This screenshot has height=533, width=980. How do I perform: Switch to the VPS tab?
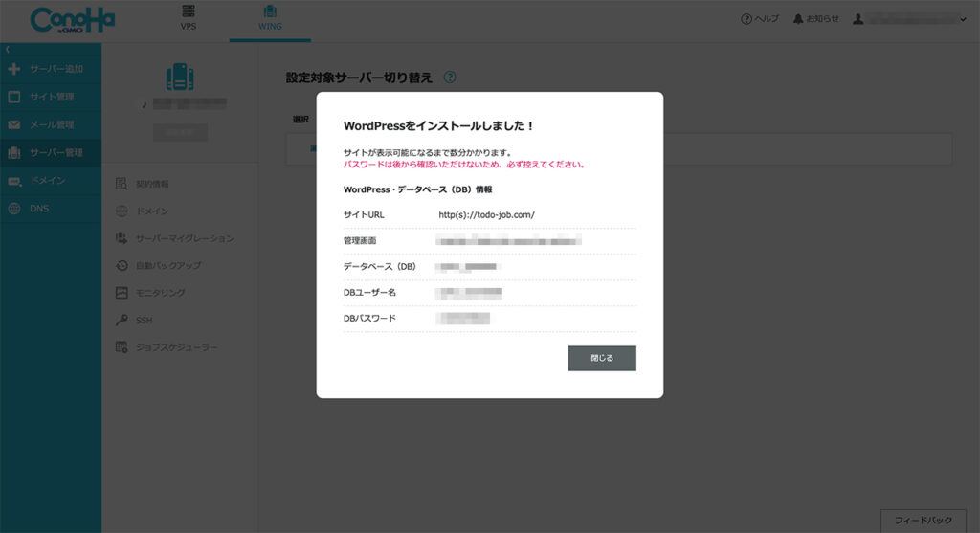(189, 18)
